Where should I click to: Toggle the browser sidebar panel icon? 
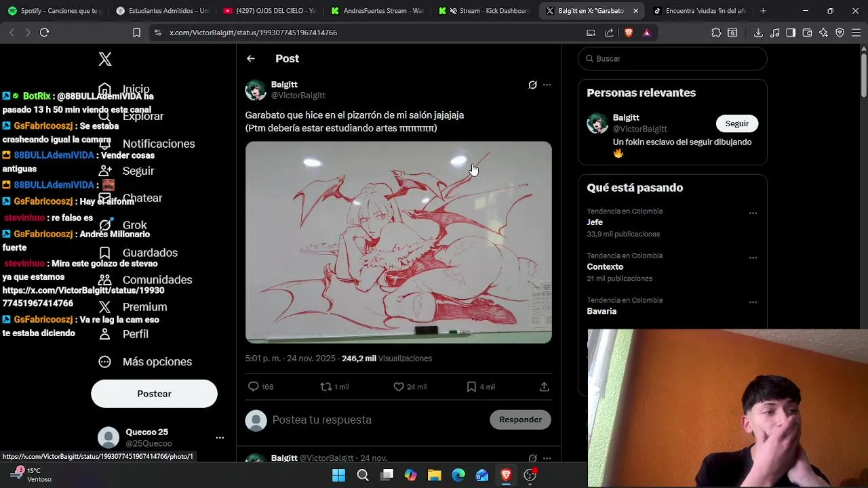tap(791, 33)
